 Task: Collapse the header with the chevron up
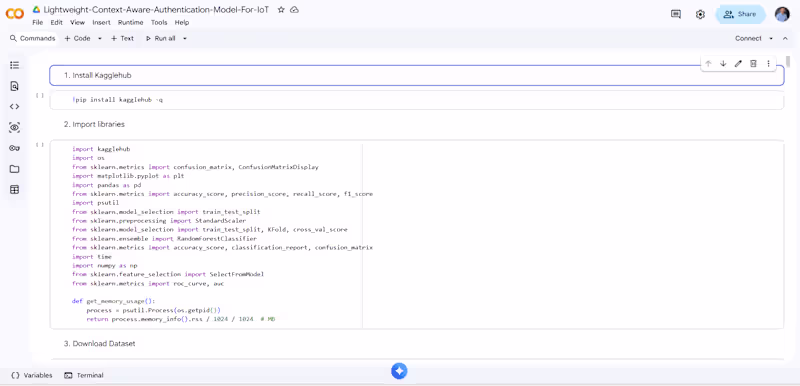[785, 38]
